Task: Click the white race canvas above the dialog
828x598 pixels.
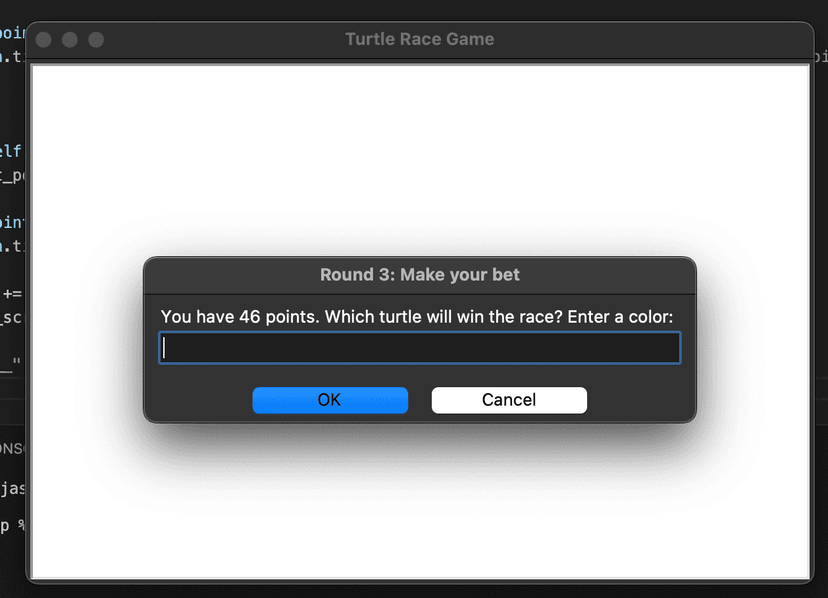Action: click(x=420, y=158)
